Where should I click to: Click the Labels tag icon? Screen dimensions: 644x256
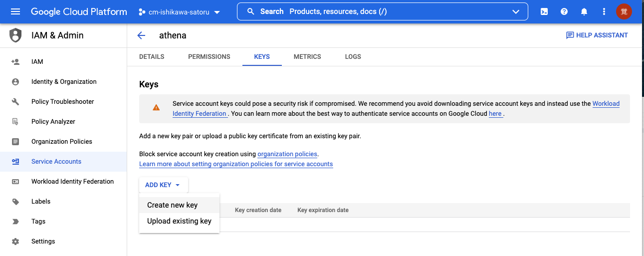pyautogui.click(x=15, y=202)
